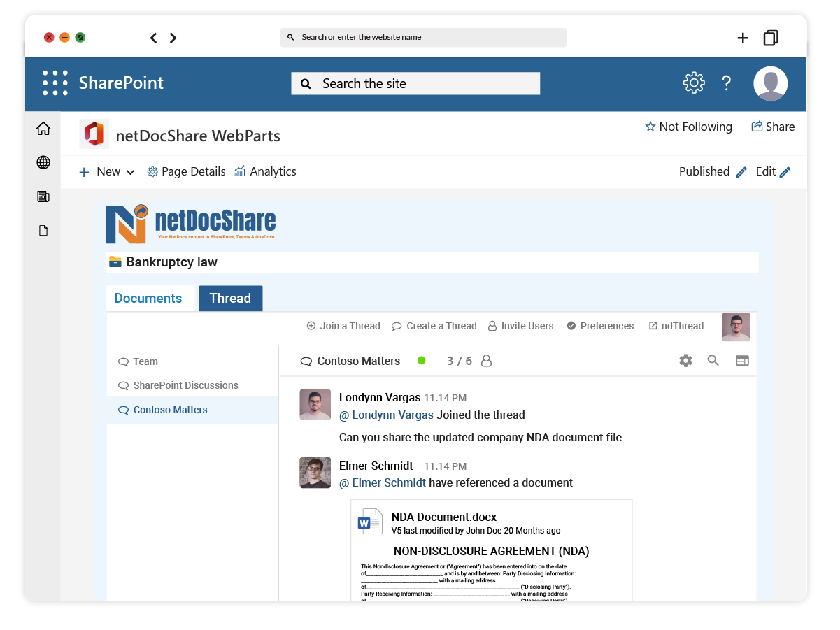Viewport: 840px width, 630px height.
Task: Click the message asking for NDA document
Action: pos(480,438)
